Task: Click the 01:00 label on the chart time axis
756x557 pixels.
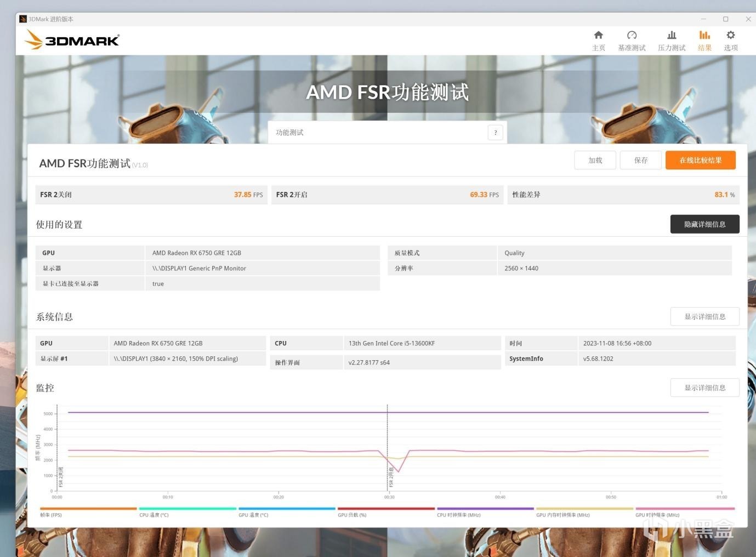Action: point(721,497)
